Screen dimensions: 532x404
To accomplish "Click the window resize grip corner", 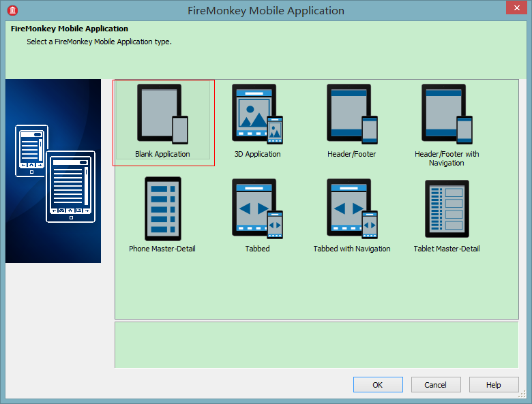I will click(522, 394).
